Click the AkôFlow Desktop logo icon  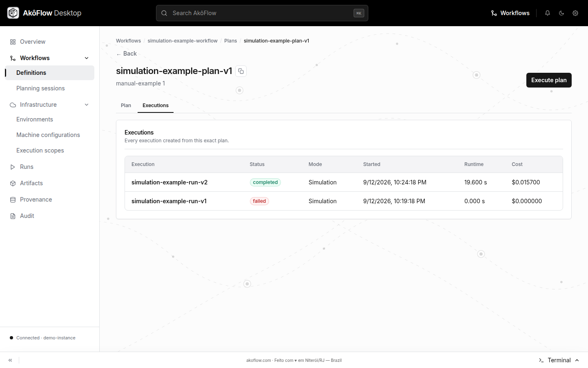(x=13, y=13)
